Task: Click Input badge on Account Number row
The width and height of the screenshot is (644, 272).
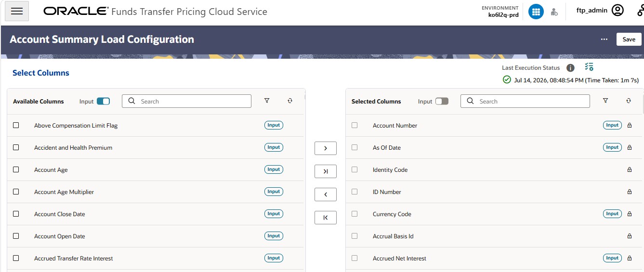Action: click(x=612, y=125)
